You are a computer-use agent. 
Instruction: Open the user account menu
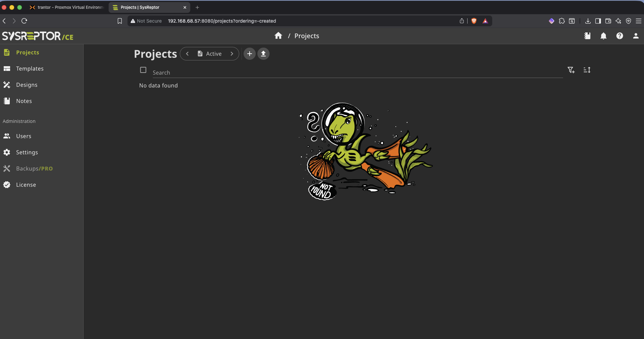tap(636, 36)
